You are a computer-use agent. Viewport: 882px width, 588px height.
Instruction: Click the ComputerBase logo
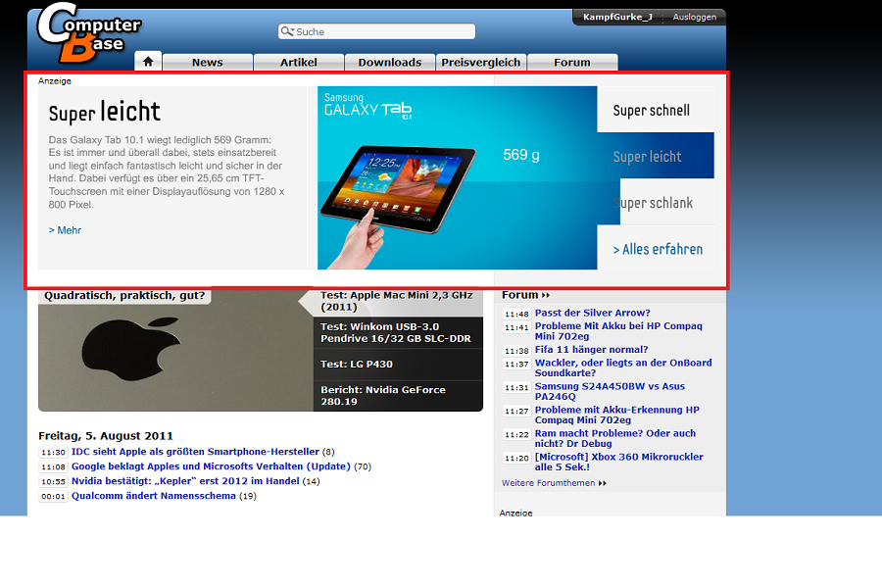(89, 32)
